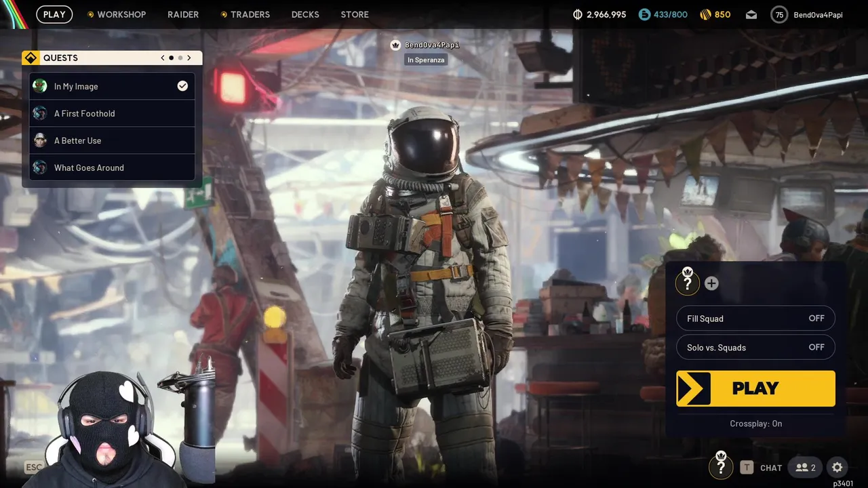Click the crown icon beside player nametag
Viewport: 868px width, 488px height.
pyautogui.click(x=395, y=45)
